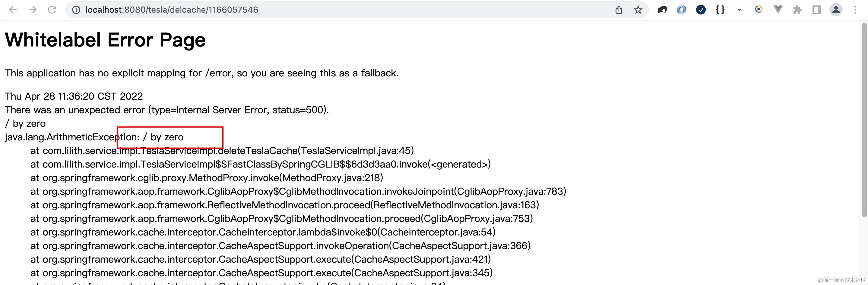This screenshot has width=868, height=285.
Task: Click the dark blue checkmark extension
Action: 701,10
